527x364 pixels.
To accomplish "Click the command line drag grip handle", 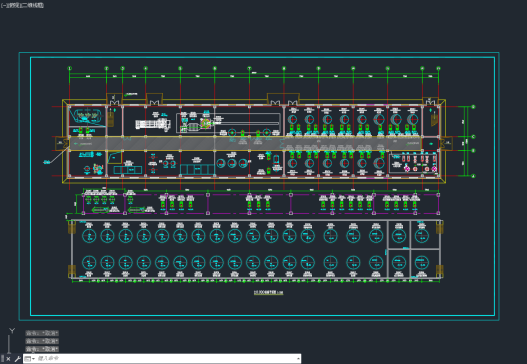I will click(x=2, y=359).
